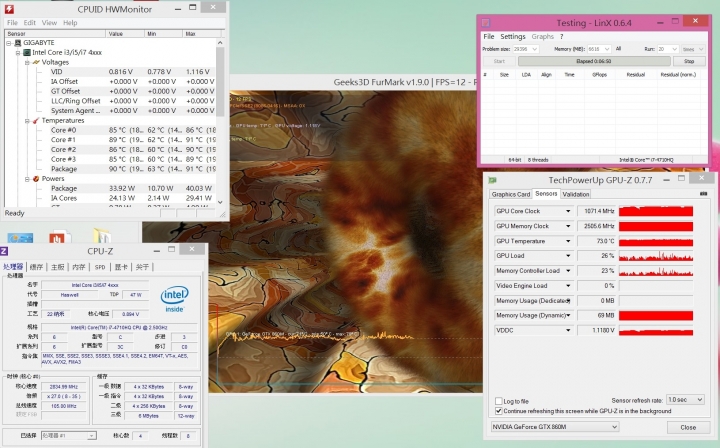Screen dimensions: 720x448
Task: Open the CPU-Z processor selection dropdown
Action: pyautogui.click(x=69, y=435)
